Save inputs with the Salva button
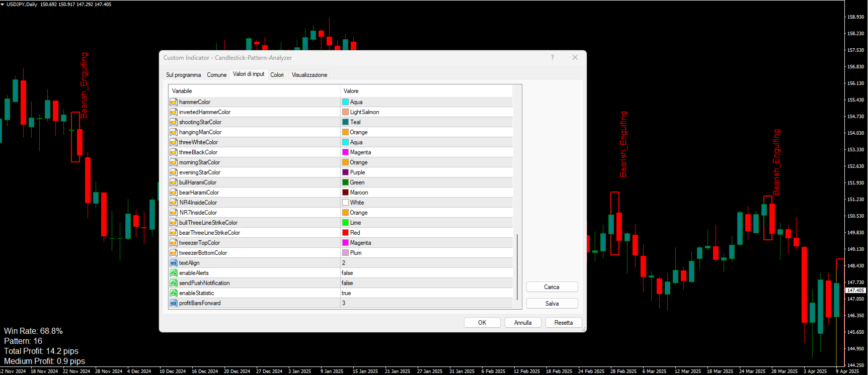This screenshot has width=868, height=375. pyautogui.click(x=552, y=304)
